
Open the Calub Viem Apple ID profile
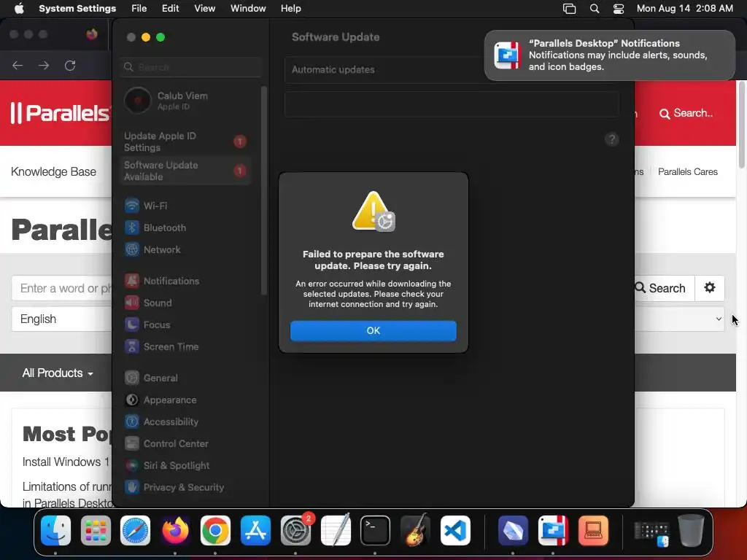(x=186, y=101)
